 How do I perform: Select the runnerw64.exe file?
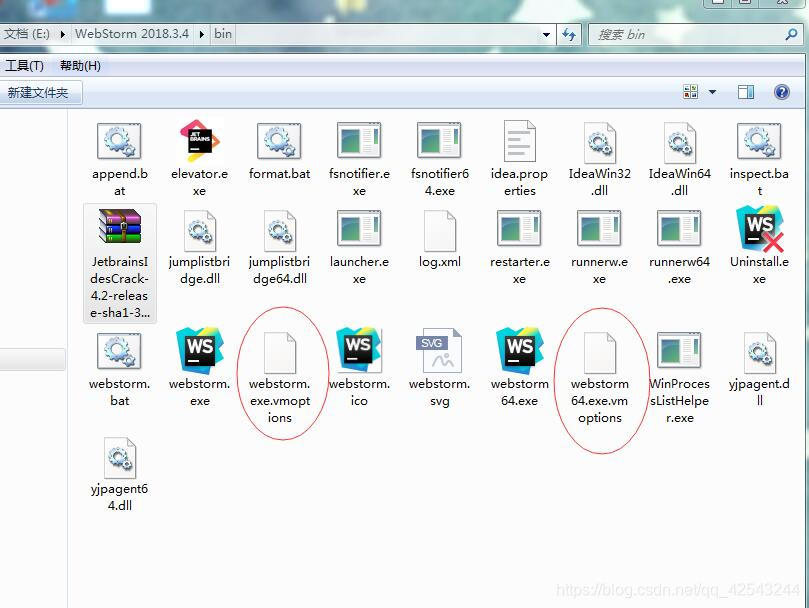click(679, 248)
